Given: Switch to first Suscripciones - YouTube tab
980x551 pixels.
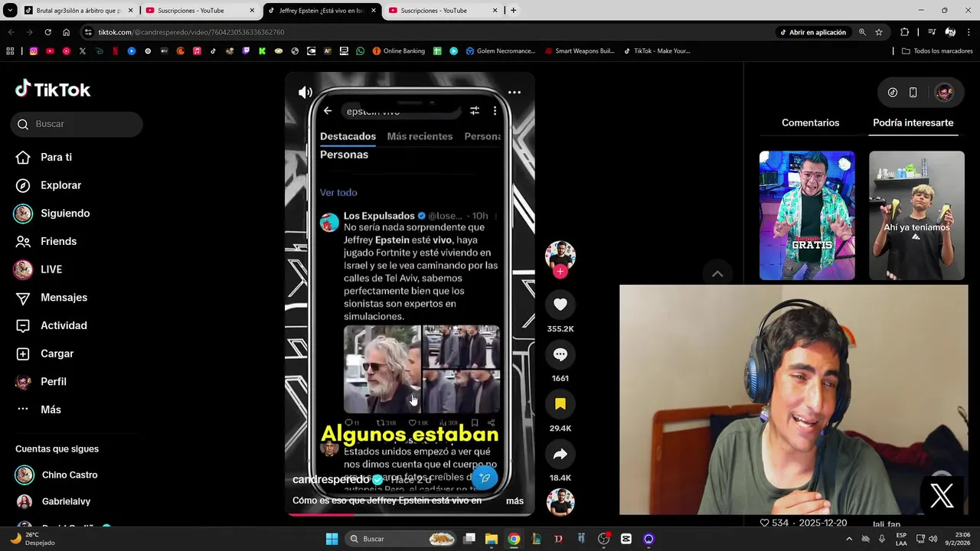Looking at the screenshot, I should coord(201,11).
